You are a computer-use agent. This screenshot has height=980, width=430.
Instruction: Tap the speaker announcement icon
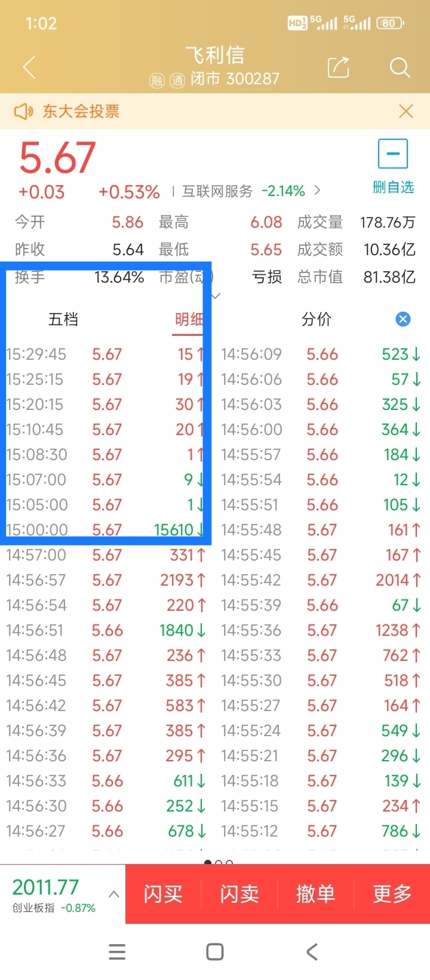tap(23, 111)
